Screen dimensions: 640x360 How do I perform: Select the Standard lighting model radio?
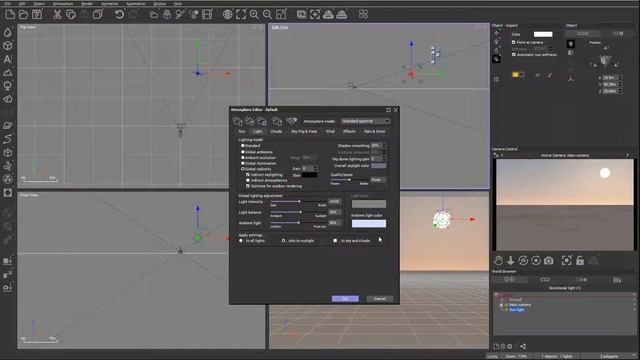click(242, 146)
